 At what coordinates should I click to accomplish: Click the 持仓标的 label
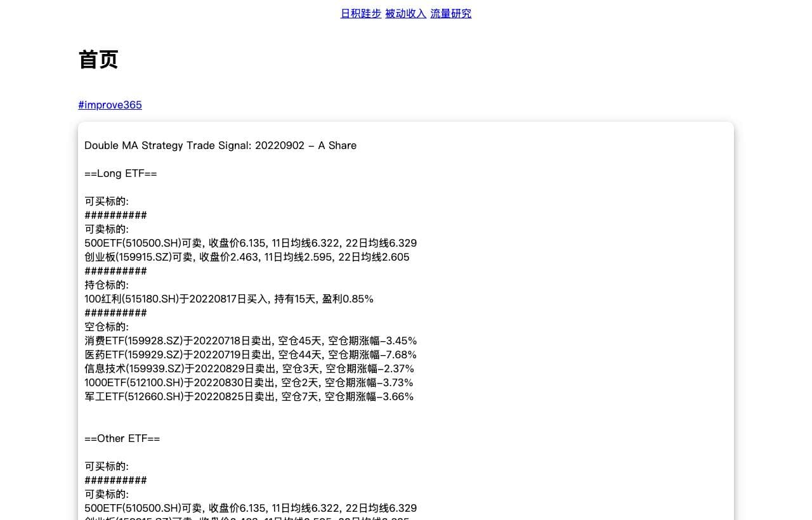pyautogui.click(x=107, y=285)
